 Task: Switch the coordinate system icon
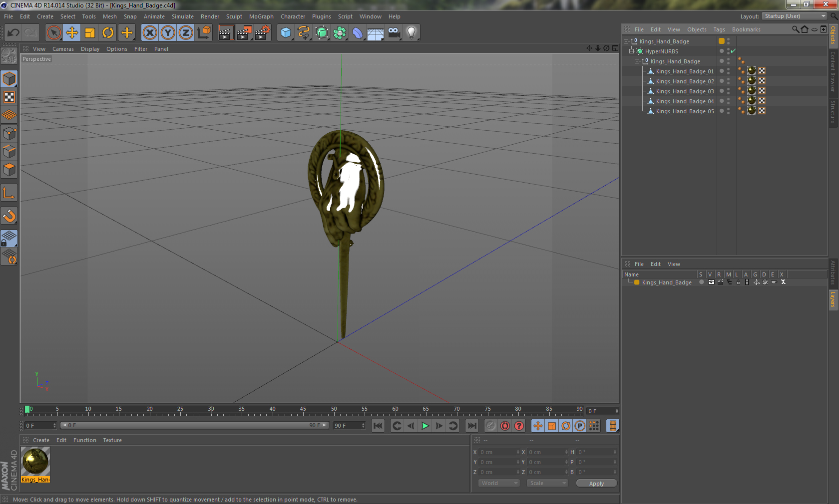204,33
